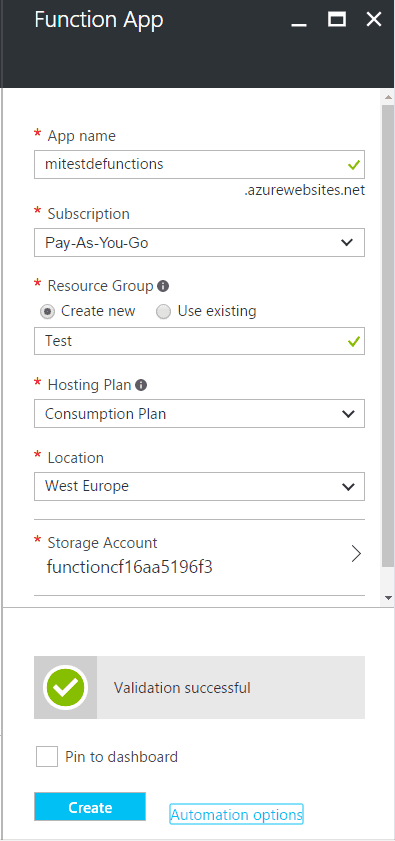Screen dimensions: 395x841
Task: Expand the Storage Account chevron
Action: click(356, 554)
